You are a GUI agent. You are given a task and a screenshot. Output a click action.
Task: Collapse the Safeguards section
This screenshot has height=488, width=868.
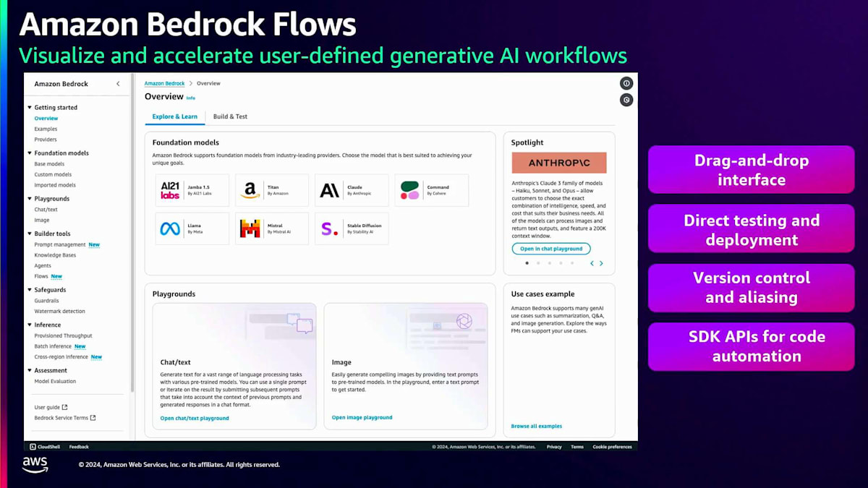point(30,290)
